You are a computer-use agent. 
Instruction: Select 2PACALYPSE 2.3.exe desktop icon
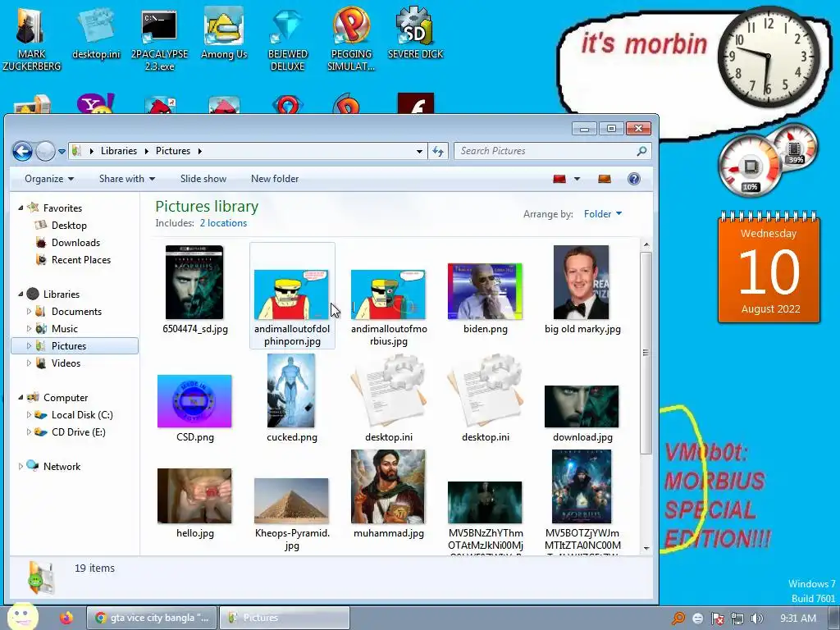(x=160, y=41)
